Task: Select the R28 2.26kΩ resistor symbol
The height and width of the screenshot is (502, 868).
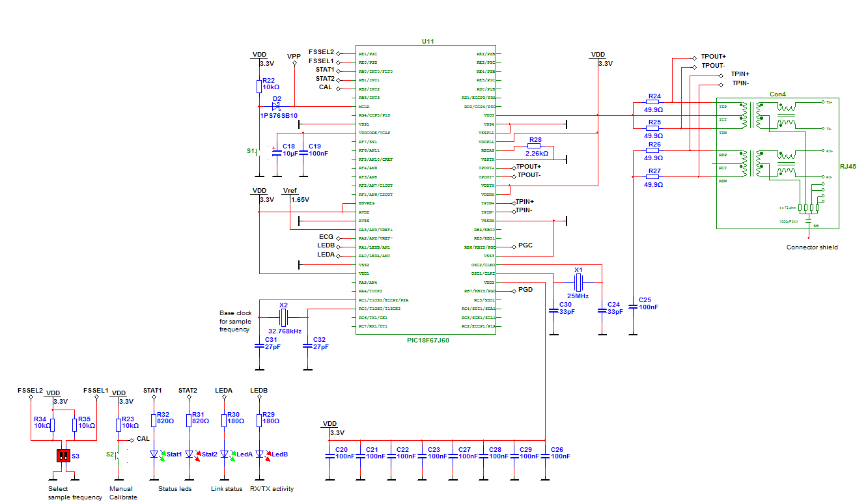Action: point(535,147)
